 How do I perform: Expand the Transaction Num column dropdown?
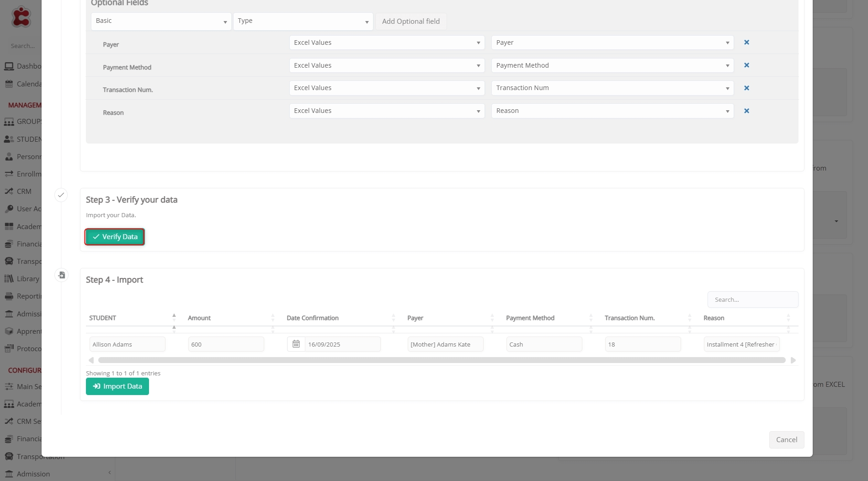pos(612,88)
